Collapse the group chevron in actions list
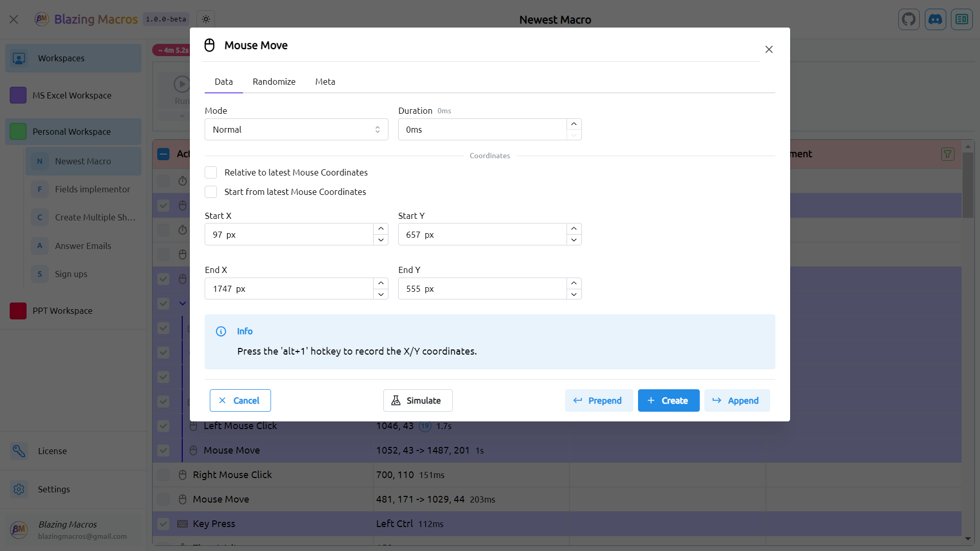The height and width of the screenshot is (551, 980). tap(182, 304)
